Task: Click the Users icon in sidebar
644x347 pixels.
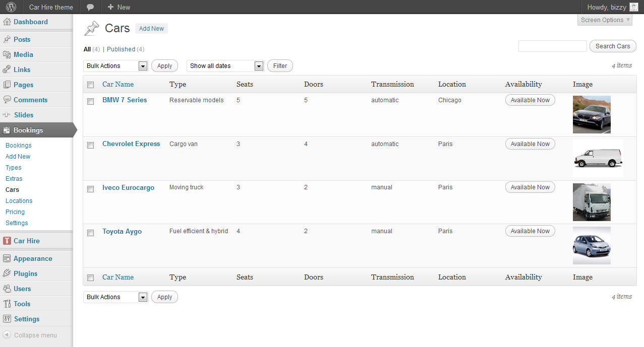Action: coord(7,289)
